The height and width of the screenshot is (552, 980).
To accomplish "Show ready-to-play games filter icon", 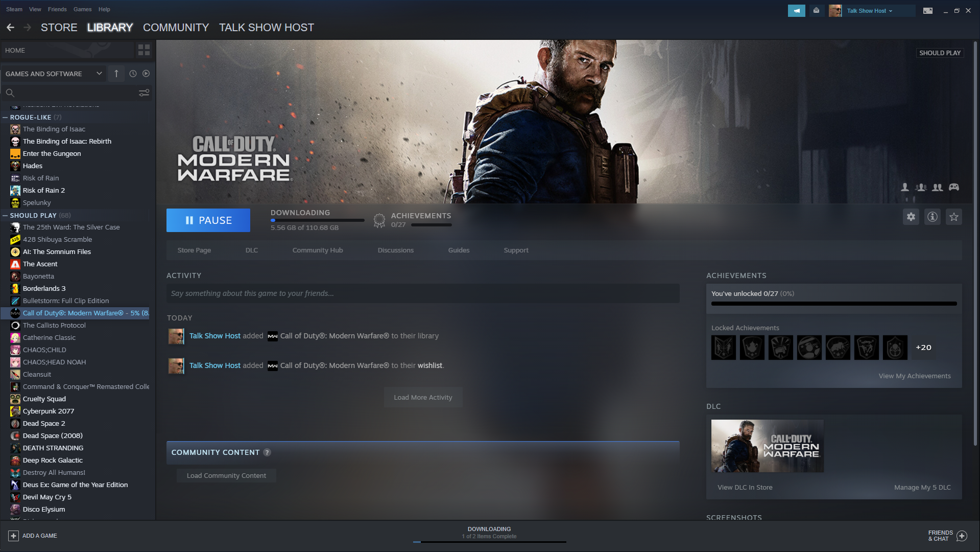I will (146, 74).
